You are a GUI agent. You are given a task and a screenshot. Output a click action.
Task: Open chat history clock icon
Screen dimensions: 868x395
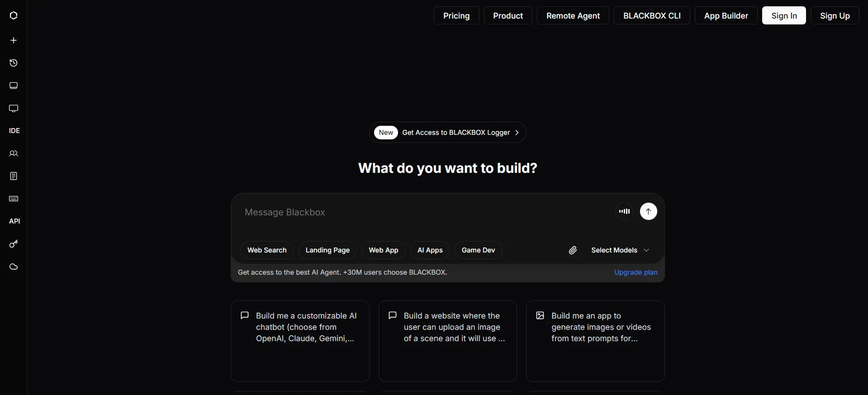(x=14, y=63)
